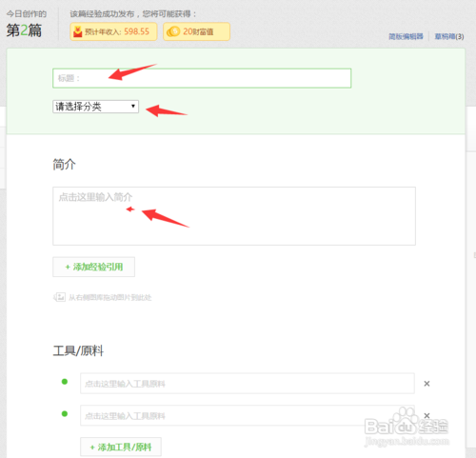Viewport: 476px width, 458px height.
Task: Click the red envelope income icon
Action: pos(78,31)
